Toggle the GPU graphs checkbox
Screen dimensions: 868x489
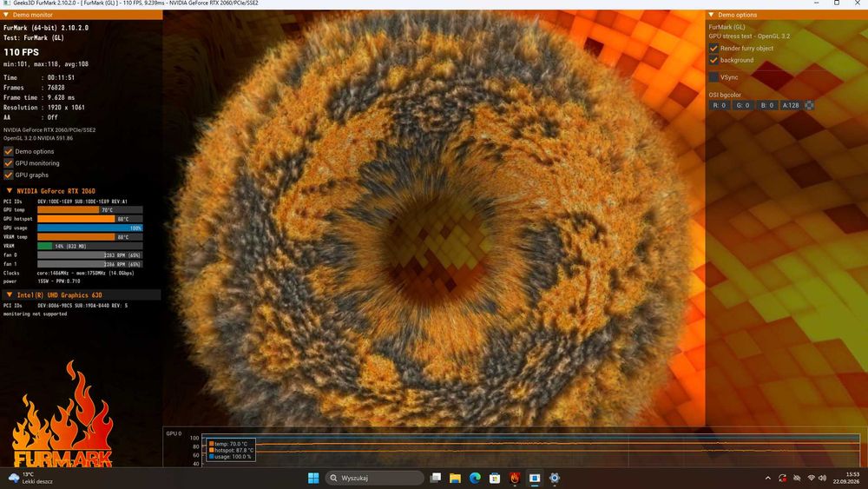click(x=9, y=175)
